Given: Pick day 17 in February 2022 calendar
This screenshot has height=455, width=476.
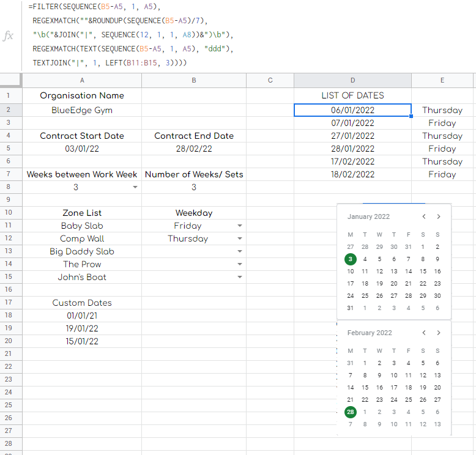Looking at the screenshot, I should [x=394, y=388].
